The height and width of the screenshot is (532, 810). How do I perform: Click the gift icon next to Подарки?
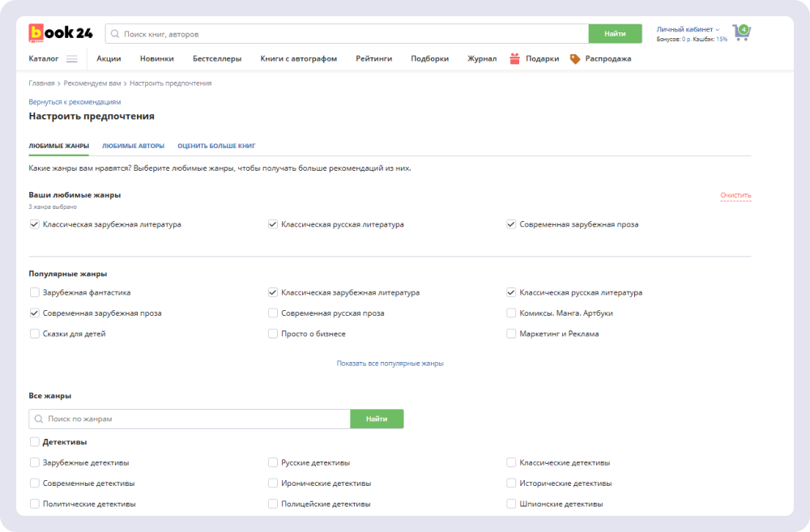(514, 58)
